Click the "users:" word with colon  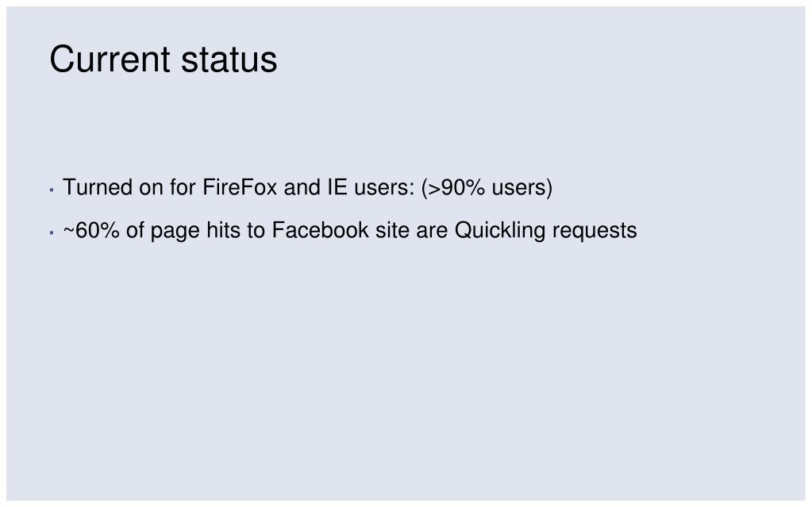[x=384, y=187]
